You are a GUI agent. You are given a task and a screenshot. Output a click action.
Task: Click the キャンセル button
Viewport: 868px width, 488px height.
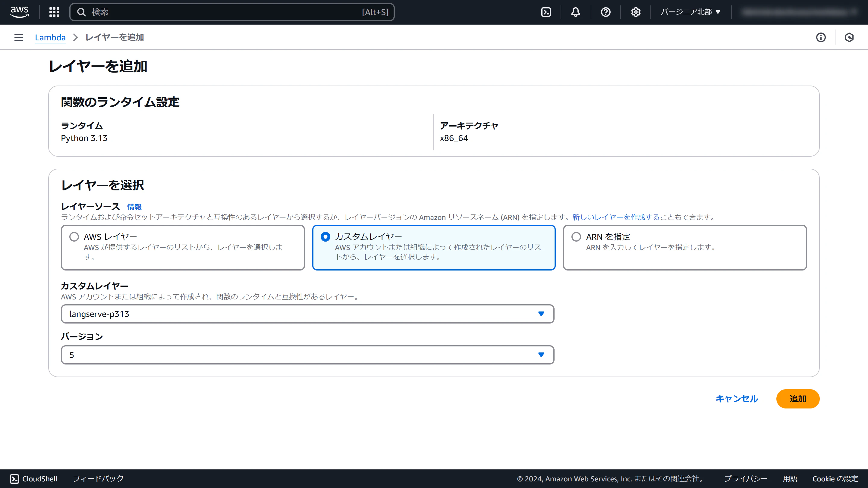tap(737, 399)
